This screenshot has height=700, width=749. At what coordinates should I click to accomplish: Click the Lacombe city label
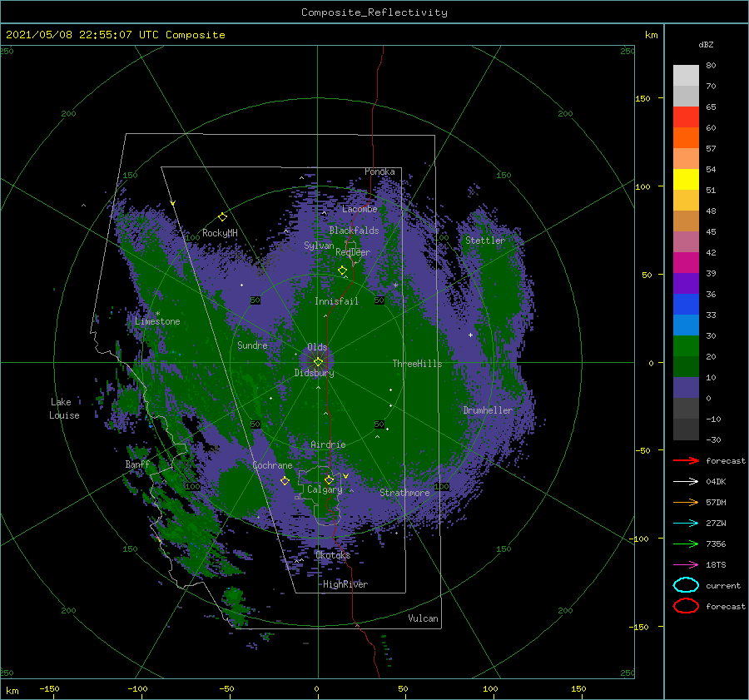click(360, 209)
